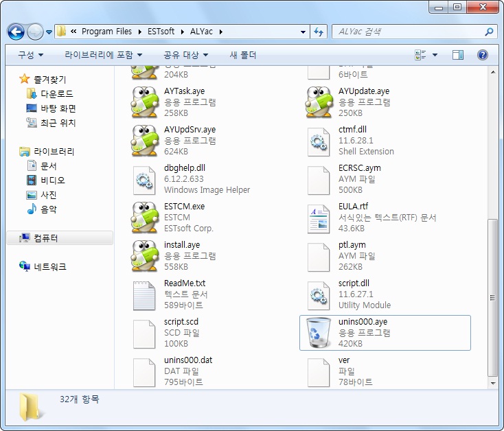Open the 음악 library
Viewport: 504px width, 431px height.
pos(49,209)
